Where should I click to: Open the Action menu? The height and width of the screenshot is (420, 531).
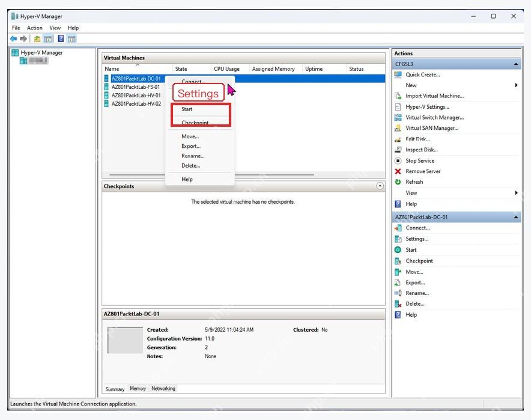click(x=35, y=28)
